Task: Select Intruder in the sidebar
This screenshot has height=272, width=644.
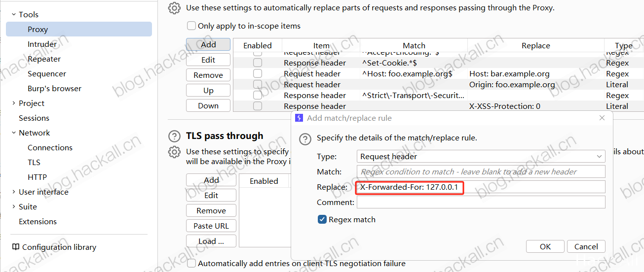Action: [x=42, y=44]
